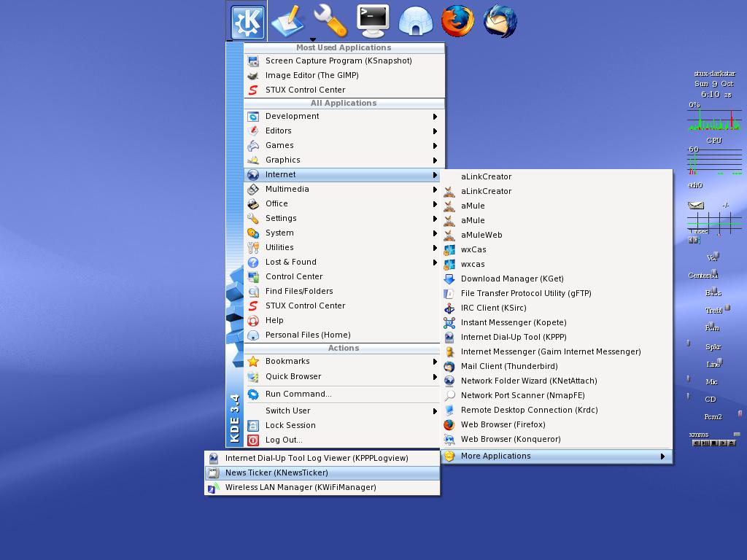
Task: Click the Personal Files (Home) icon
Action: [253, 335]
